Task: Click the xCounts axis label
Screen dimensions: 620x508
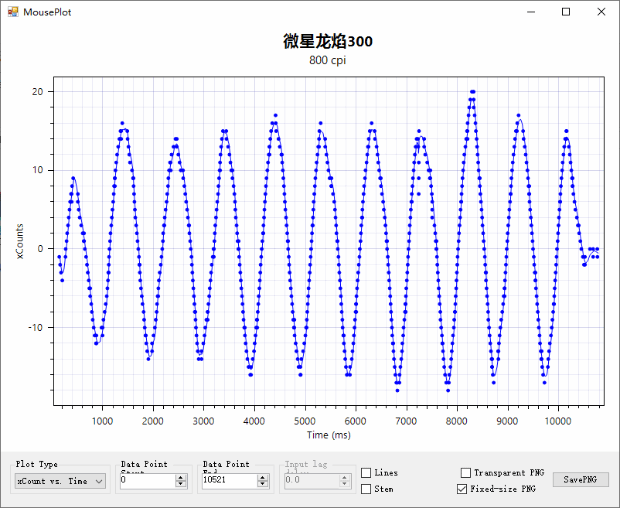Action: pos(20,242)
